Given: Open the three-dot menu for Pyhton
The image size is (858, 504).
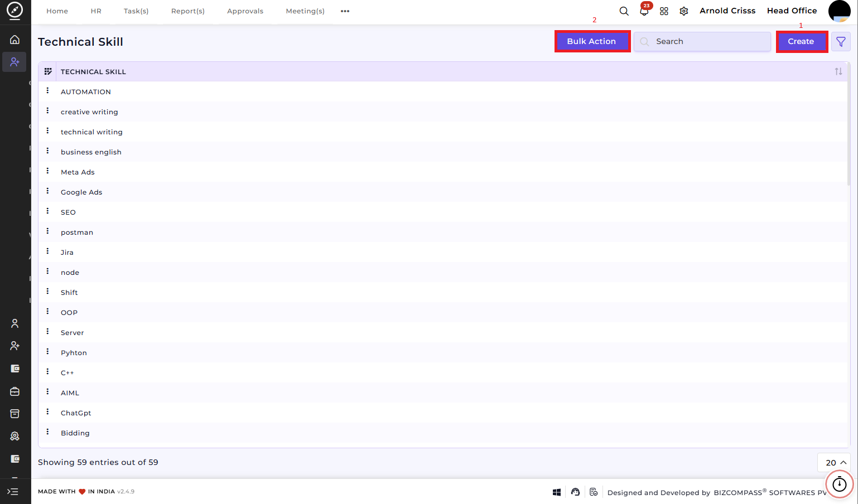Looking at the screenshot, I should pos(47,351).
